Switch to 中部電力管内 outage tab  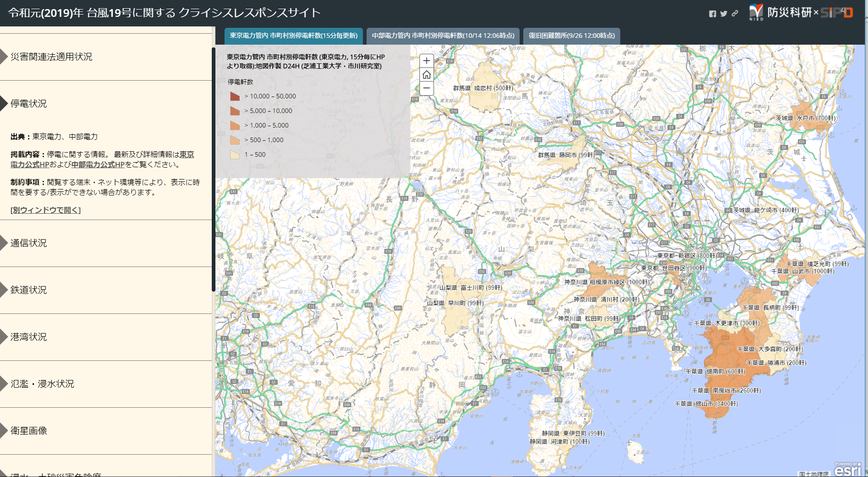(x=443, y=36)
